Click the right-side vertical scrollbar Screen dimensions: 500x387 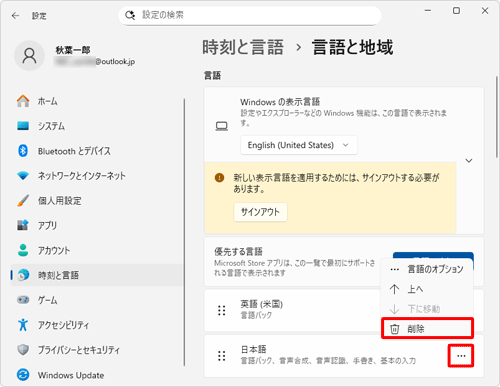click(496, 117)
